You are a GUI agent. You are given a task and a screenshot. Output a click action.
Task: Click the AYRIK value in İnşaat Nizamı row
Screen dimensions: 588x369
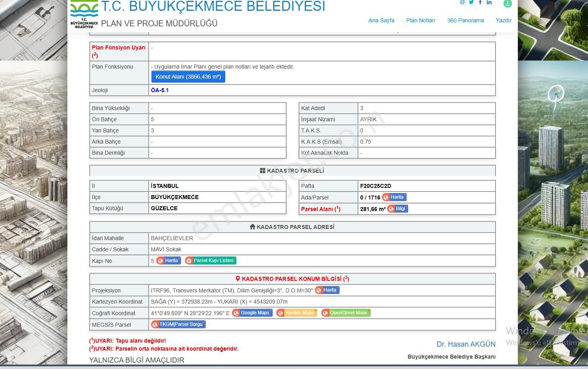tap(368, 119)
